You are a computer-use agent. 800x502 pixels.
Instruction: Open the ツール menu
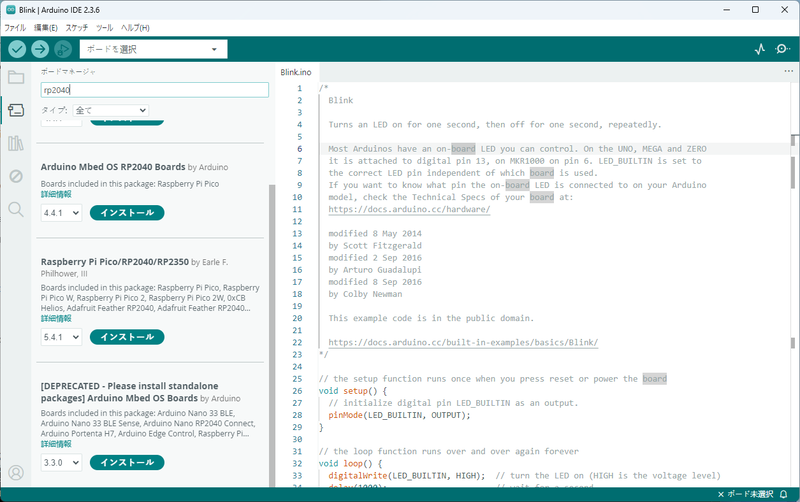coord(105,28)
